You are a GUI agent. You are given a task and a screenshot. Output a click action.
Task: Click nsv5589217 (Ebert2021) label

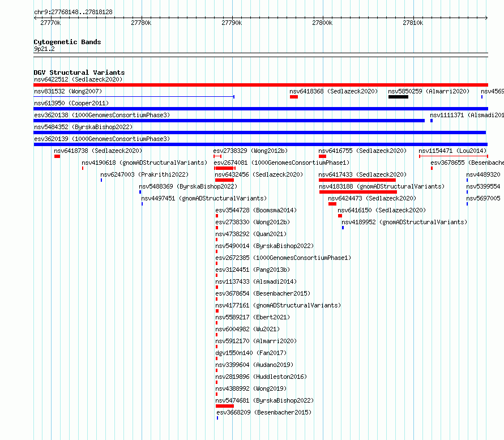coord(253,317)
